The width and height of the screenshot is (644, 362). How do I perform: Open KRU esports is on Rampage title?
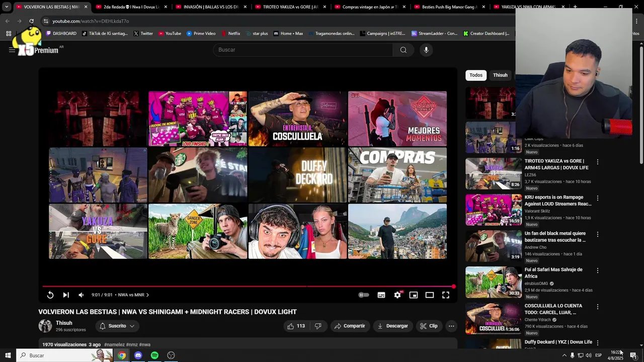[x=558, y=201]
